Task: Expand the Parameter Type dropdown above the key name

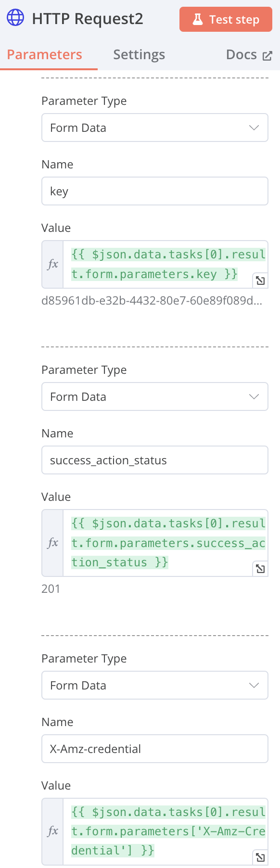Action: point(155,128)
